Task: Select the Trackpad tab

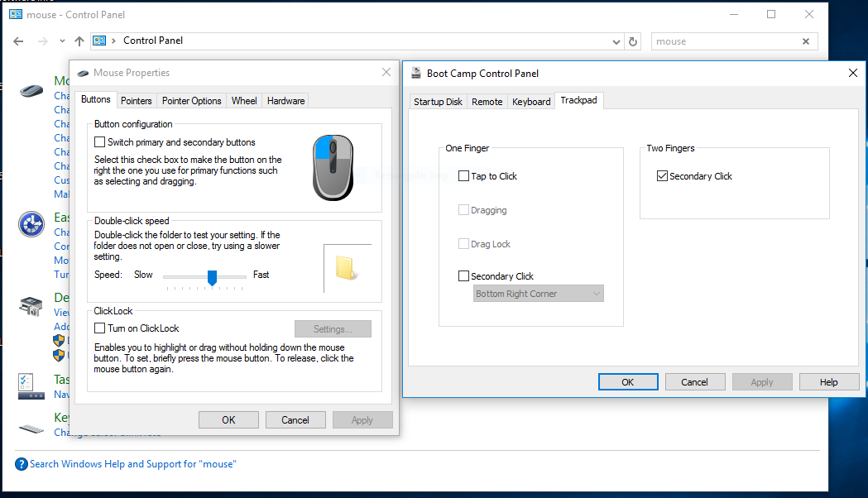Action: click(x=578, y=100)
